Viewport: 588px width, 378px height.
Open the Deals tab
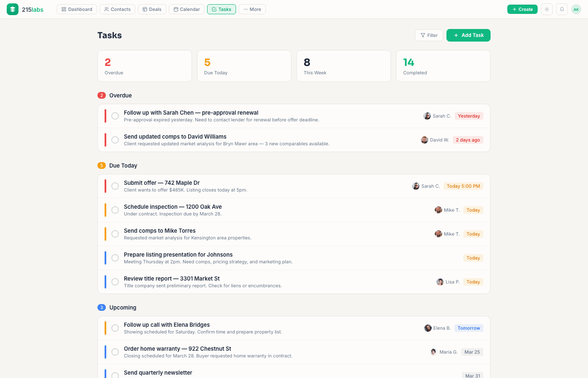[x=152, y=9]
